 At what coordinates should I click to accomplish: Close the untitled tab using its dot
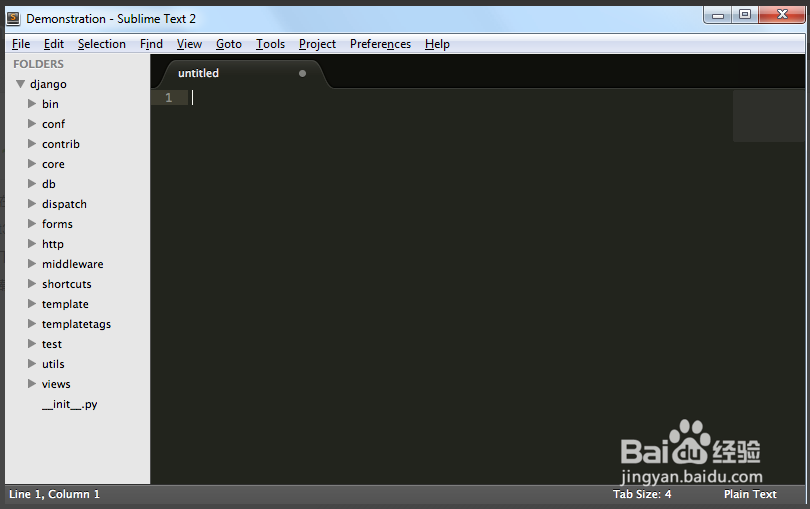302,73
